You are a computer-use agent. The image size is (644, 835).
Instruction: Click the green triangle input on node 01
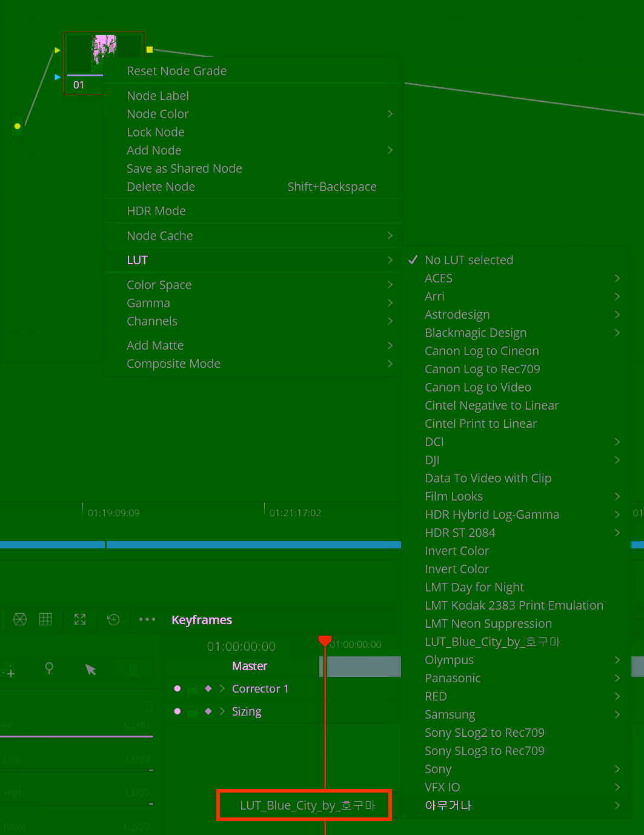click(x=58, y=50)
